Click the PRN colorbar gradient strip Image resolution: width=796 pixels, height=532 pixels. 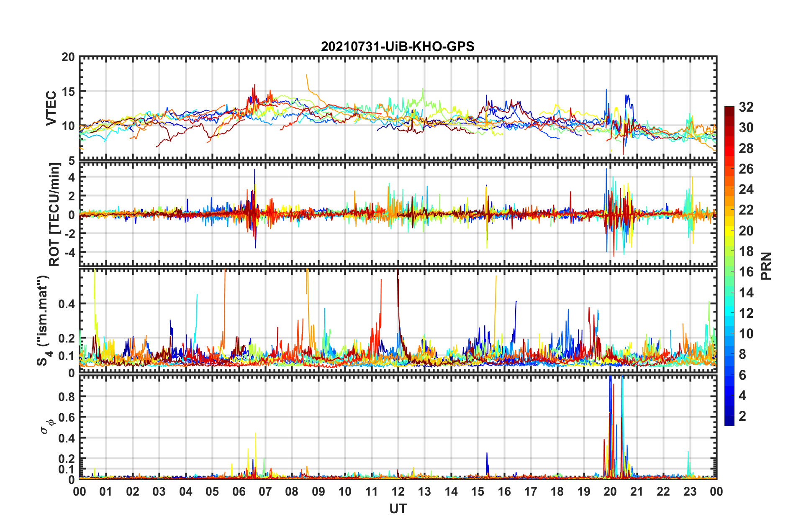pyautogui.click(x=729, y=266)
